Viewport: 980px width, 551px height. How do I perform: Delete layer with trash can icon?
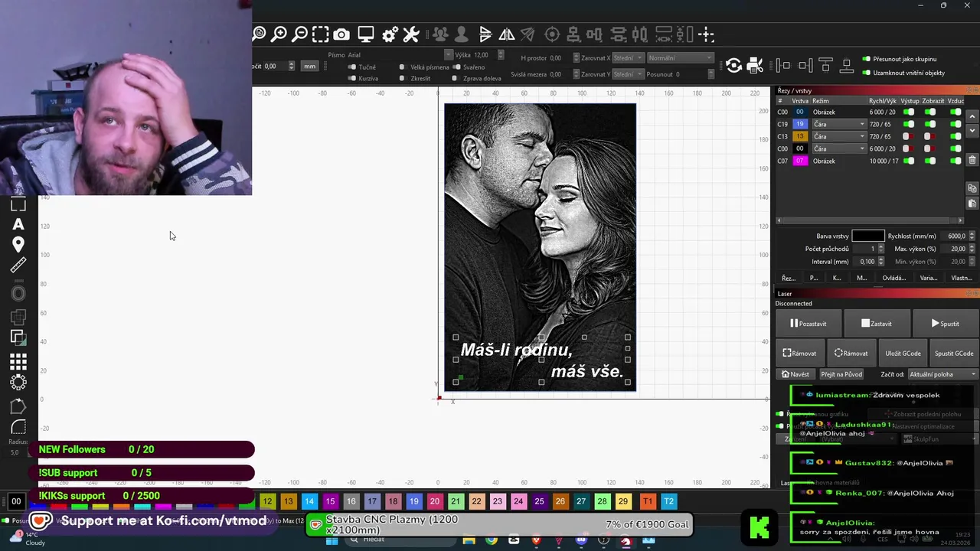[x=972, y=160]
